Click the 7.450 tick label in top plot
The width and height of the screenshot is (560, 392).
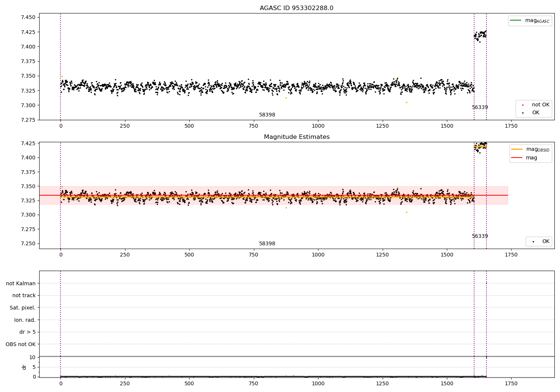(28, 18)
